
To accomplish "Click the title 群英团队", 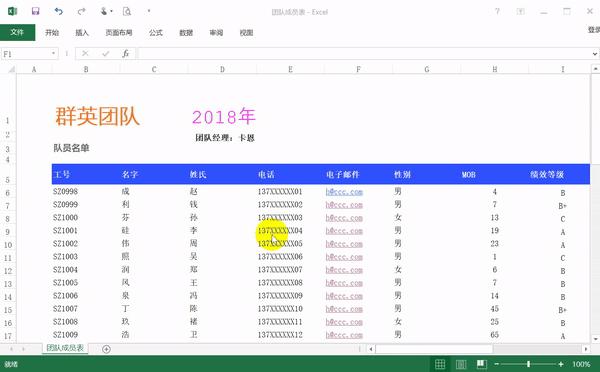I will pyautogui.click(x=97, y=116).
